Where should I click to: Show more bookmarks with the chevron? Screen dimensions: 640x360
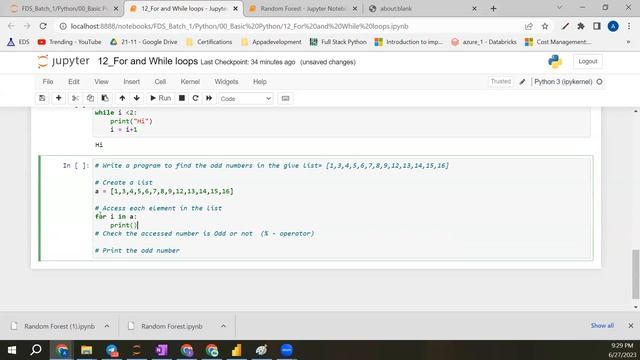pyautogui.click(x=629, y=42)
